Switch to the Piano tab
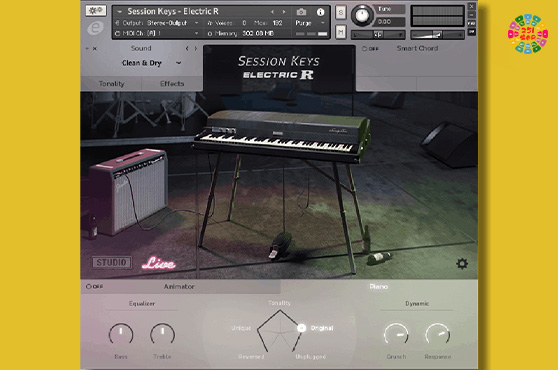This screenshot has height=370, width=558. (x=379, y=286)
